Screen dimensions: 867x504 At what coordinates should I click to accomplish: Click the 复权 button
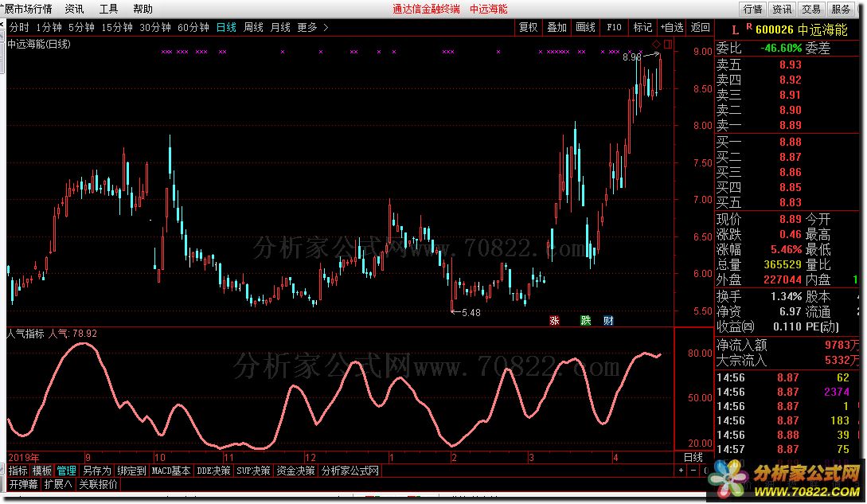click(x=528, y=27)
